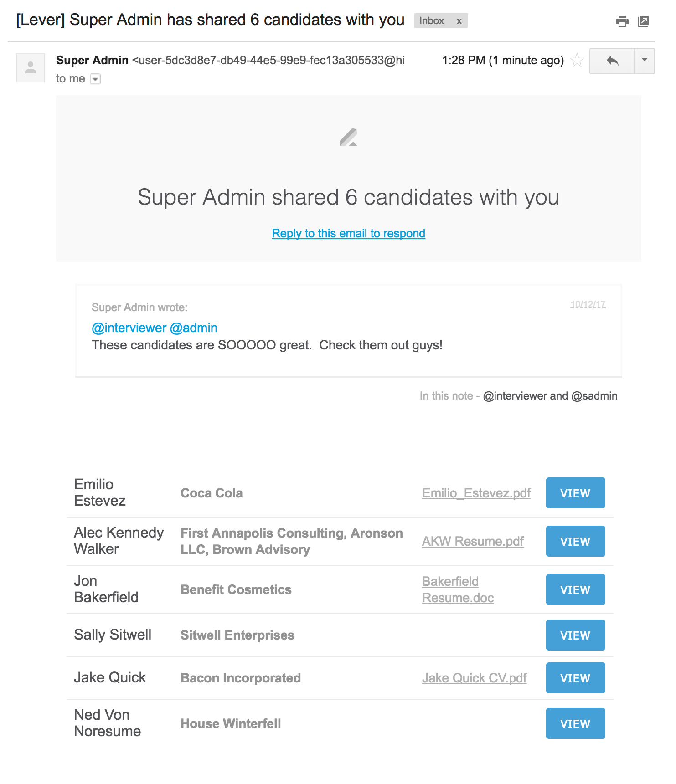The image size is (676, 784).
Task: Click 'Reply to this email to respond' link
Action: (x=348, y=233)
